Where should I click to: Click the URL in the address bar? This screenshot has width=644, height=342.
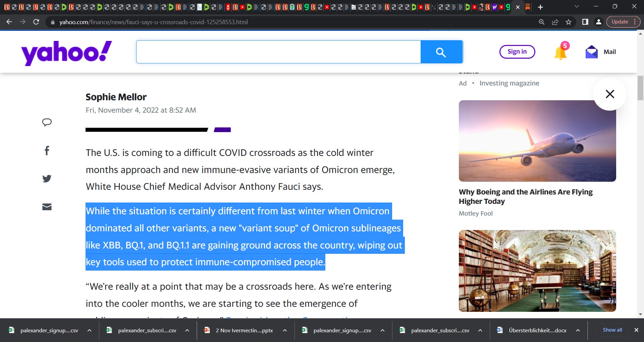[153, 22]
